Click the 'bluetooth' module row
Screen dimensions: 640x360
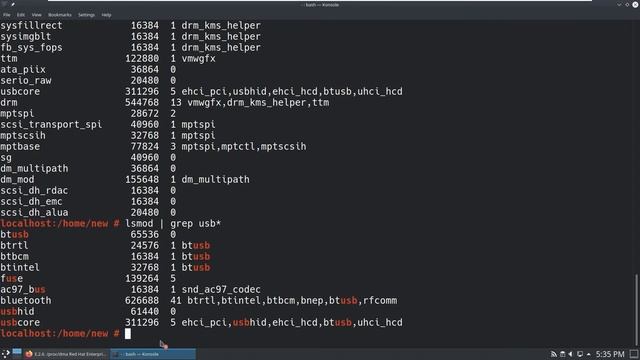(x=199, y=300)
